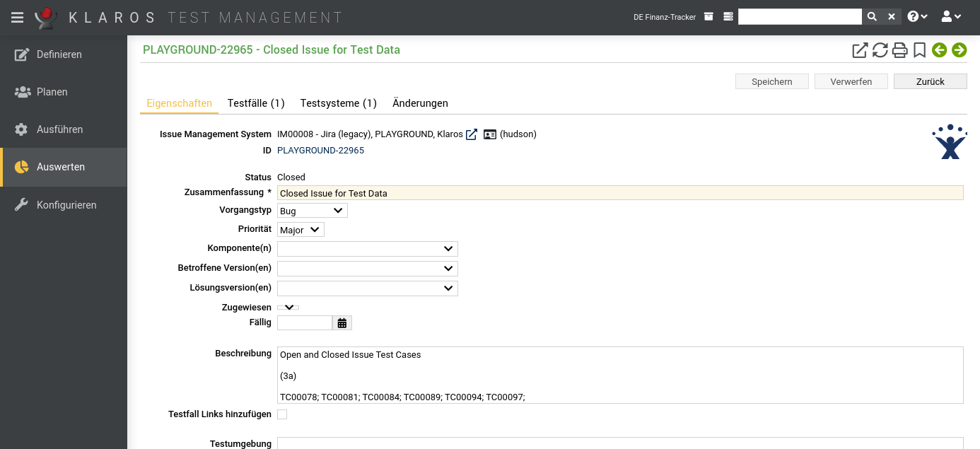Open the PLAYGROUND-22965 ID link
The height and width of the screenshot is (449, 980).
(x=320, y=151)
